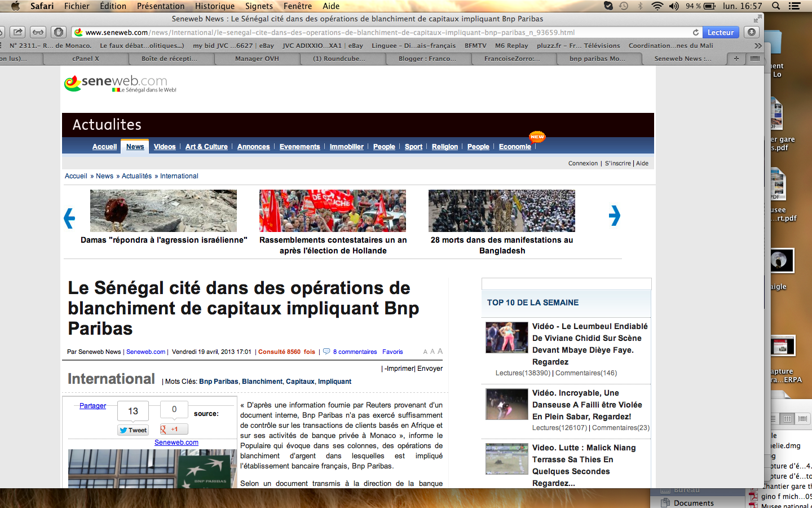Open the Malick Niang lutte video thumbnail

tap(507, 459)
